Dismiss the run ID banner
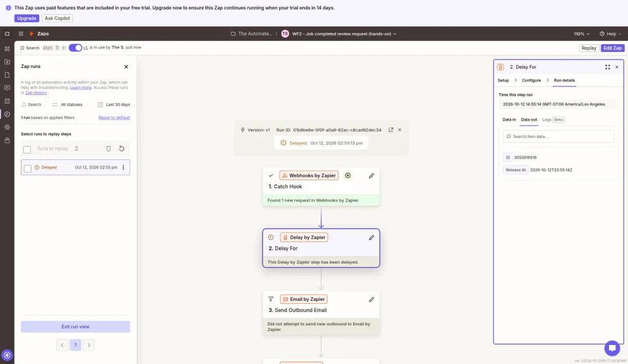Image resolution: width=628 pixels, height=364 pixels. [399, 129]
